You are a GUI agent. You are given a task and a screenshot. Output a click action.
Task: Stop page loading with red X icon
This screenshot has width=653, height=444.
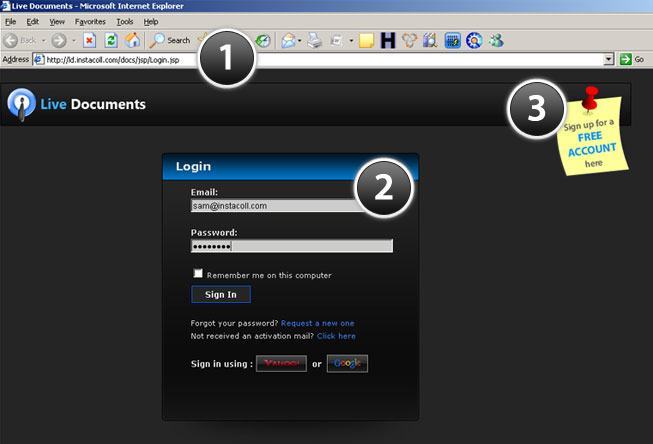[89, 40]
